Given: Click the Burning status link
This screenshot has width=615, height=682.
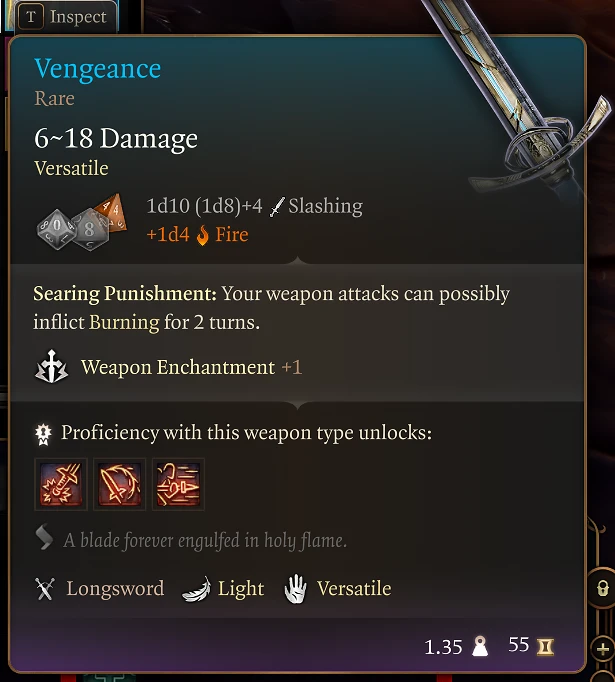Looking at the screenshot, I should coord(124,323).
